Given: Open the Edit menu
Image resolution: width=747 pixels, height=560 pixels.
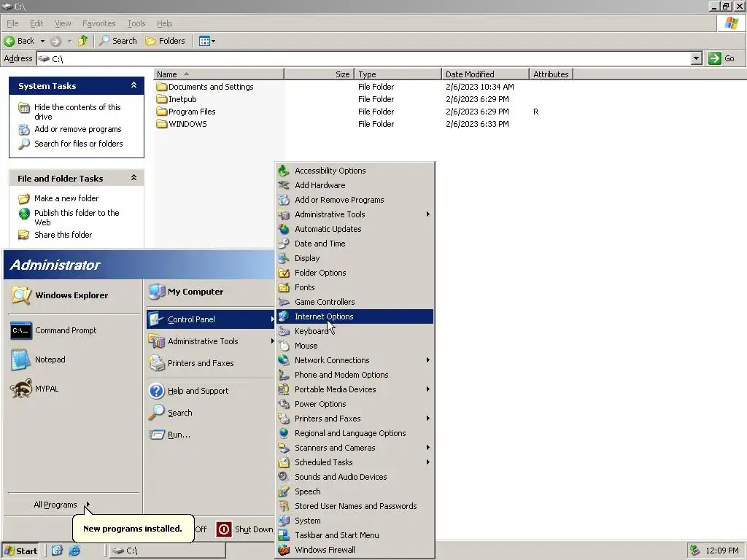Looking at the screenshot, I should (x=36, y=23).
